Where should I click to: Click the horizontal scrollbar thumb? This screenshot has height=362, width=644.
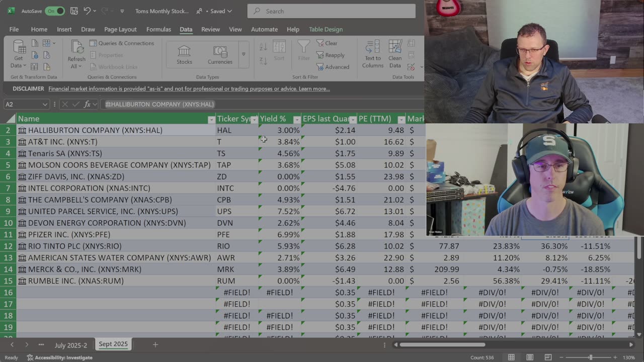[443, 345]
